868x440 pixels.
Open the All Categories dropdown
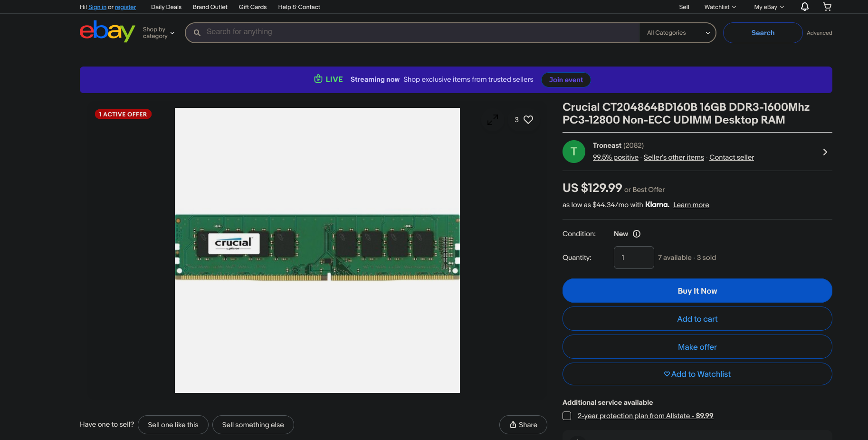(x=677, y=33)
